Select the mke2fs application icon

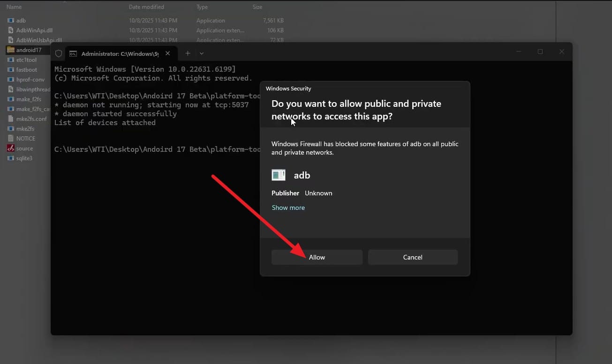click(x=10, y=129)
